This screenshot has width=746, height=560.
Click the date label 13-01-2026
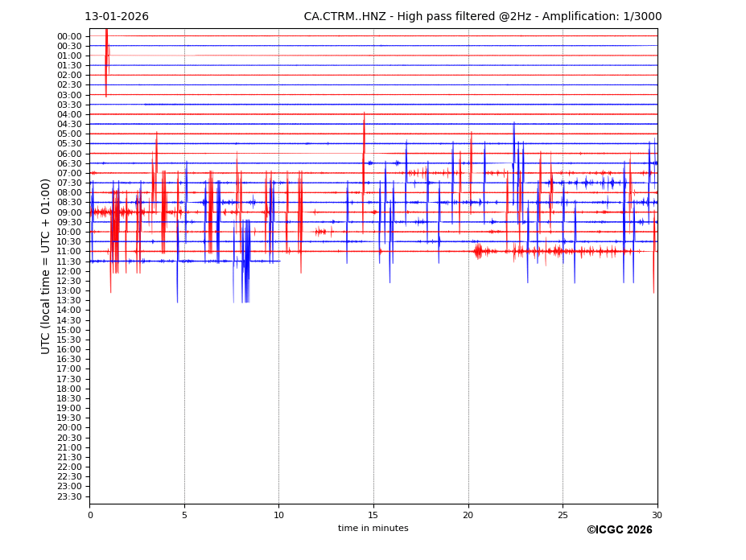pos(117,17)
